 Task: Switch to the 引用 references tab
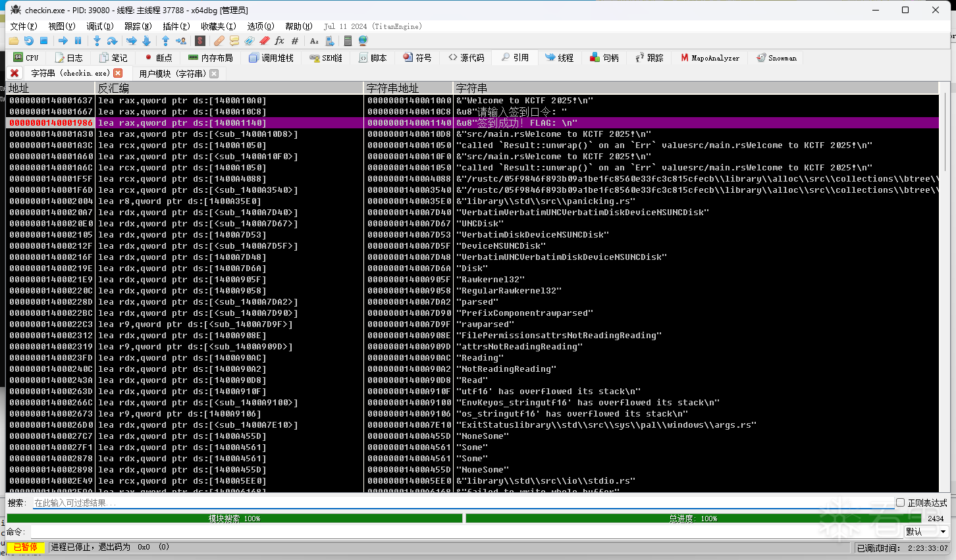tap(515, 58)
